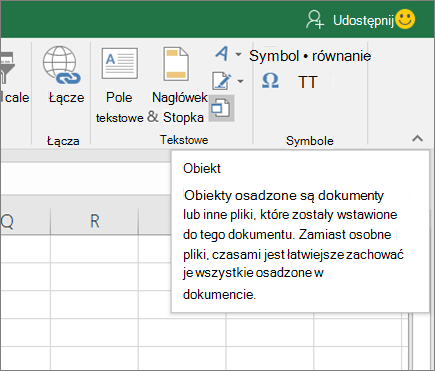This screenshot has width=435, height=371.
Task: Open the smiley feedback icon
Action: tap(405, 19)
